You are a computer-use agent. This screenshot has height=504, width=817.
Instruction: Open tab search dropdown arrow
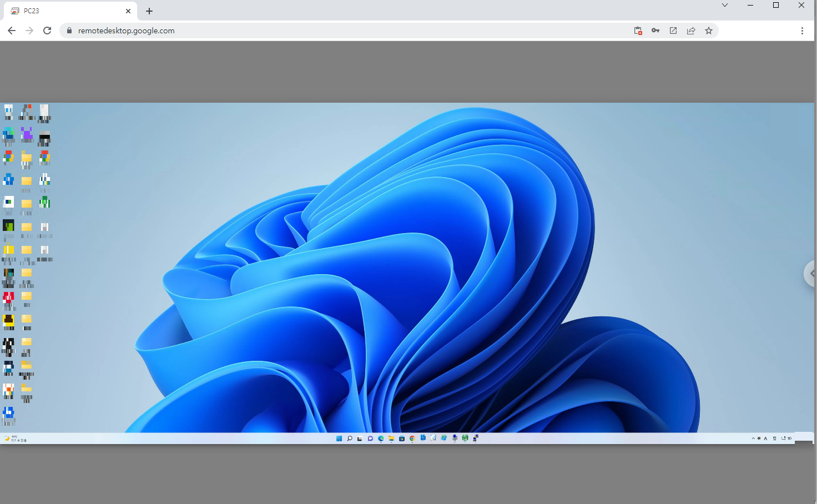[x=725, y=5]
